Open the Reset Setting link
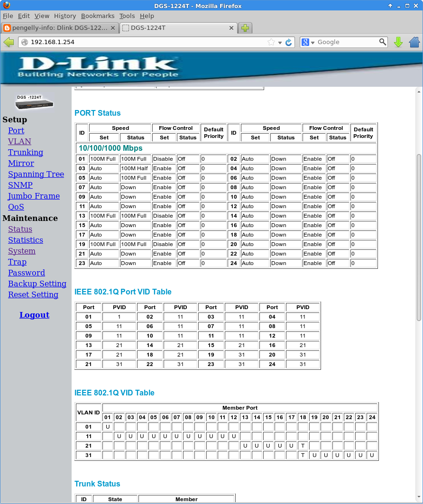Image resolution: width=423 pixels, height=504 pixels. tap(33, 295)
